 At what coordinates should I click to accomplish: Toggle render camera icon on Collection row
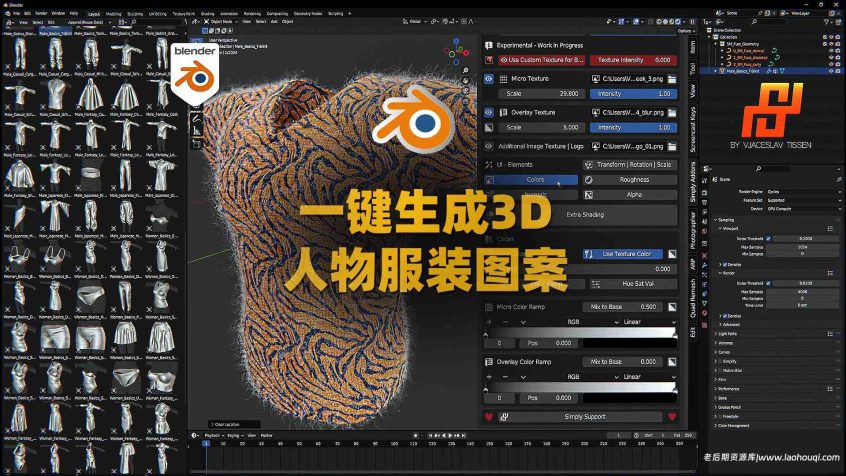pyautogui.click(x=838, y=37)
